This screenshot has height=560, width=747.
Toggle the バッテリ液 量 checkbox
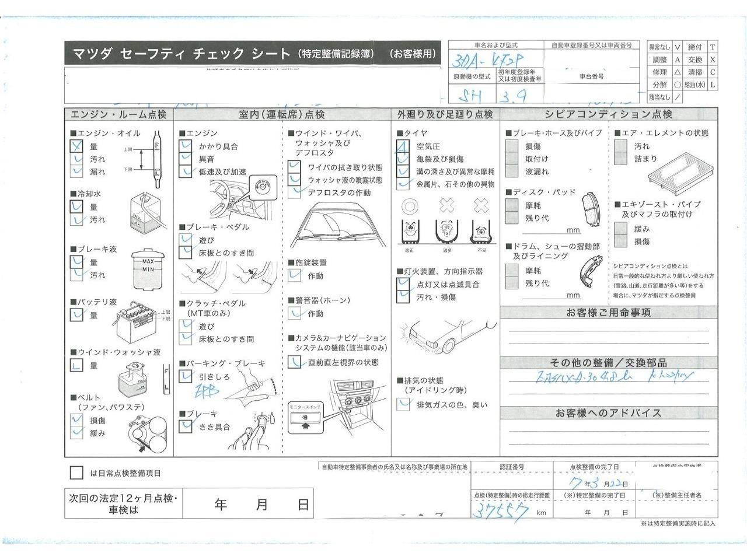[76, 315]
